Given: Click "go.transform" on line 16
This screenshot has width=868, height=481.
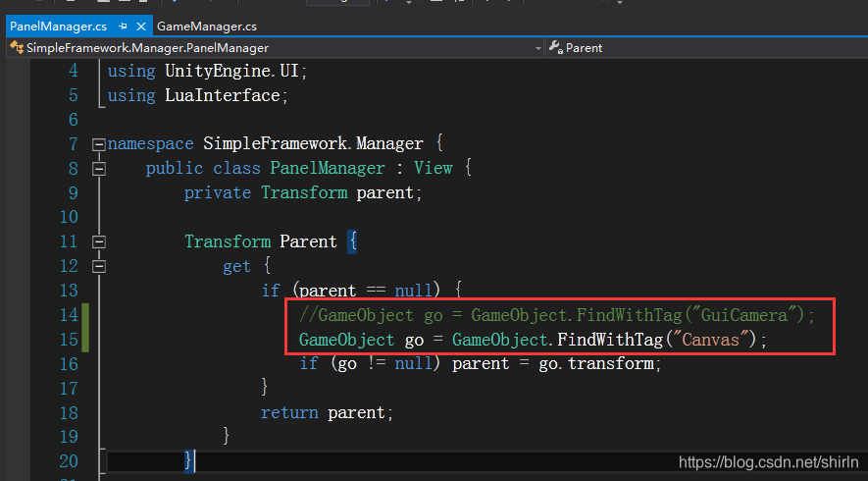Looking at the screenshot, I should pos(596,363).
